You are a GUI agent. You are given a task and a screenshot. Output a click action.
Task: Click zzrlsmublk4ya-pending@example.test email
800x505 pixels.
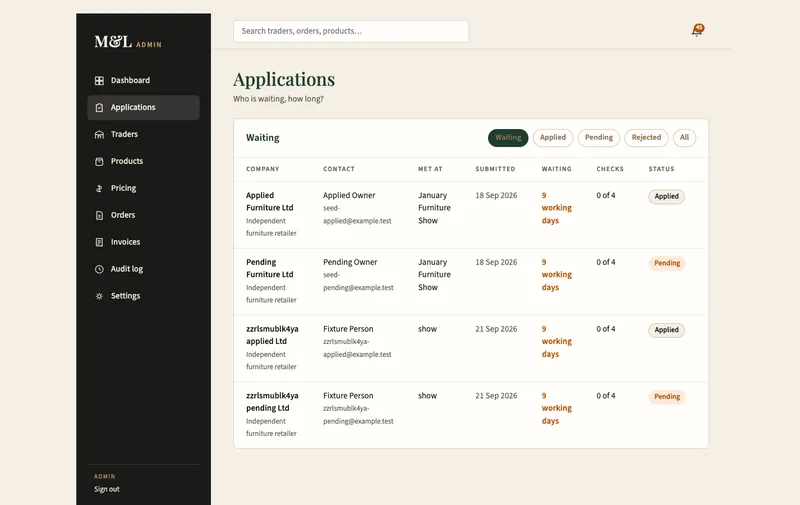pos(358,415)
